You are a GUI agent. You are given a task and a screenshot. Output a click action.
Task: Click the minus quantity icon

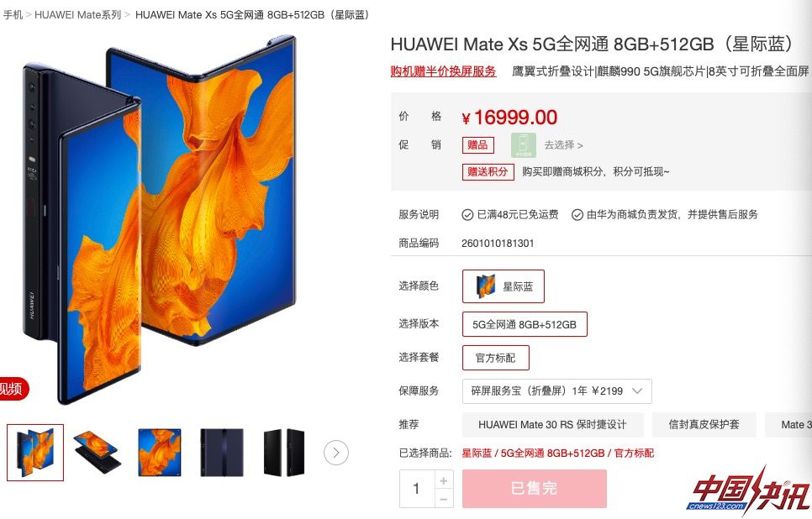444,499
